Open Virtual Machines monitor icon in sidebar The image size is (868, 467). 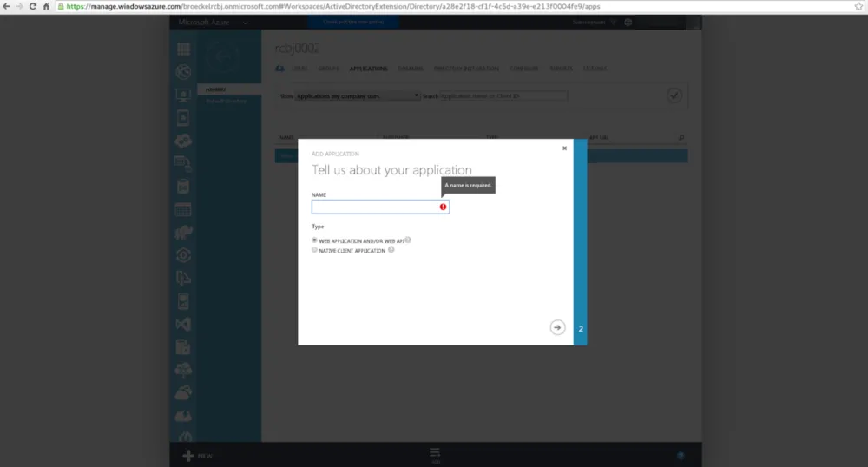click(x=183, y=95)
